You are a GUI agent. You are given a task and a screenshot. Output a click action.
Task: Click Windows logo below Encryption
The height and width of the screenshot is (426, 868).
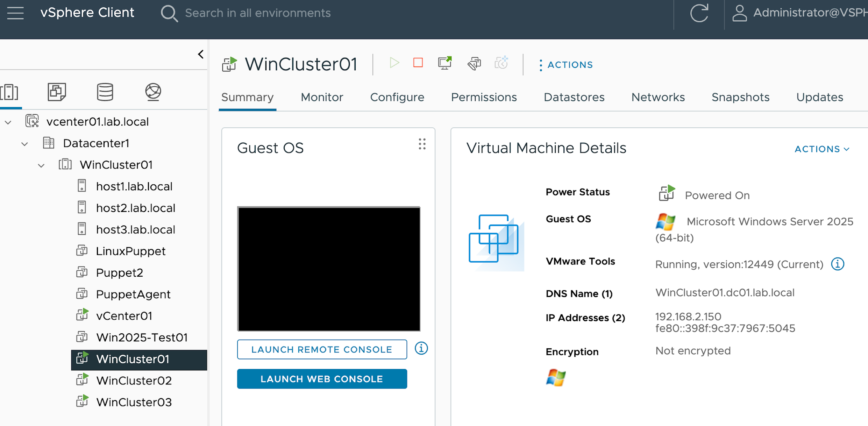[555, 377]
